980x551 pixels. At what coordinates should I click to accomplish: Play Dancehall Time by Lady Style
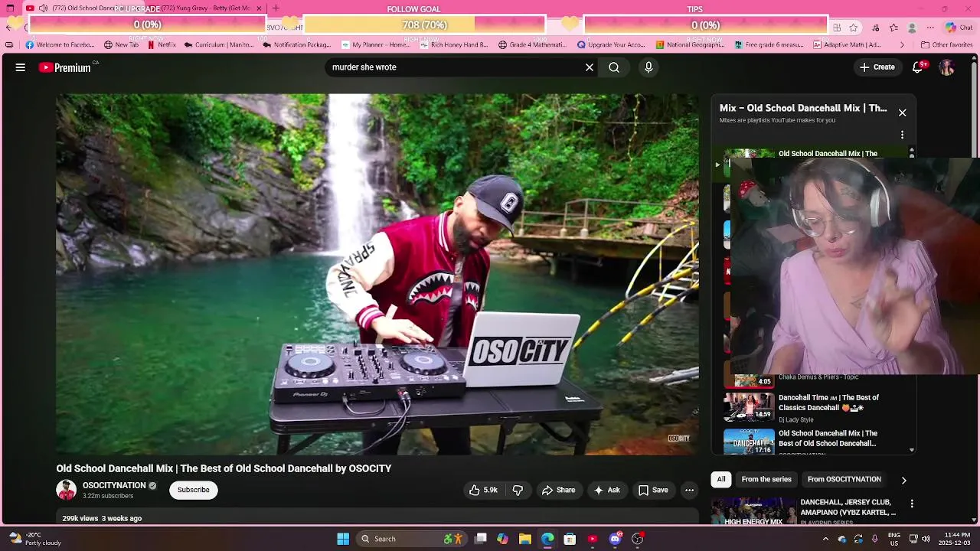pyautogui.click(x=828, y=403)
